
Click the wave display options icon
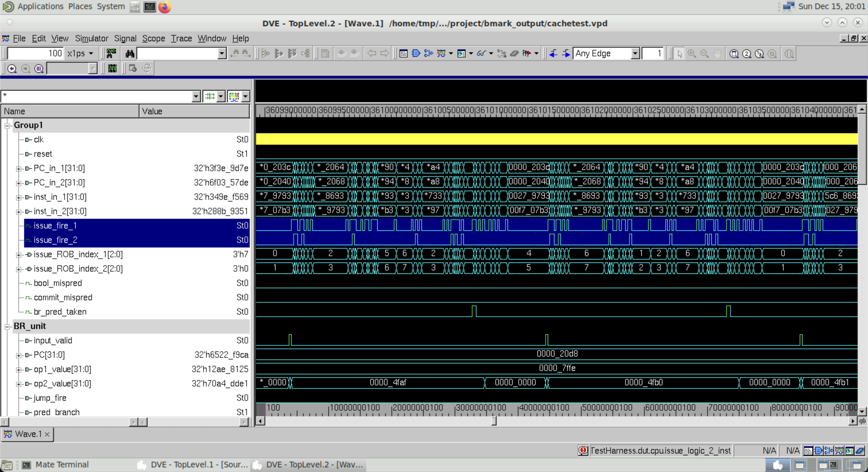click(234, 96)
